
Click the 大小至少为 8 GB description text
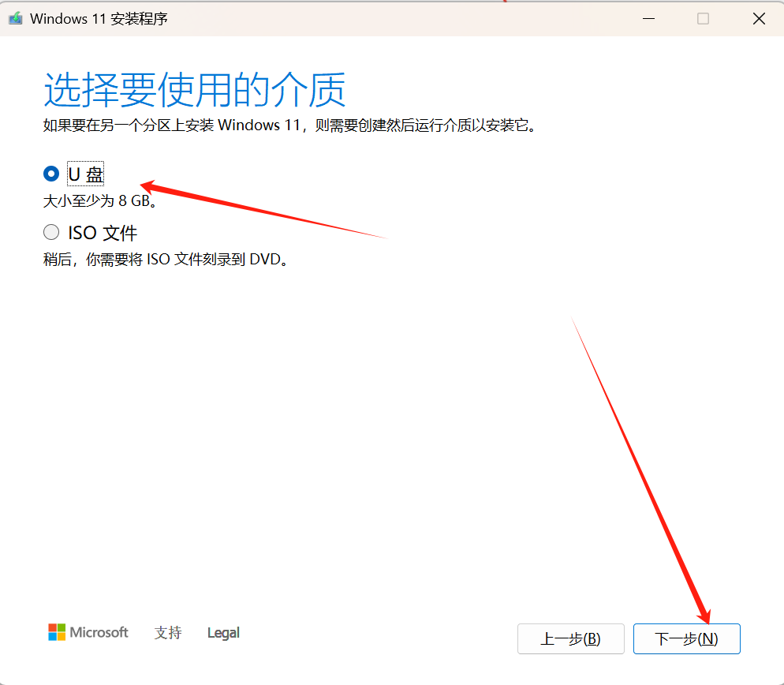99,200
